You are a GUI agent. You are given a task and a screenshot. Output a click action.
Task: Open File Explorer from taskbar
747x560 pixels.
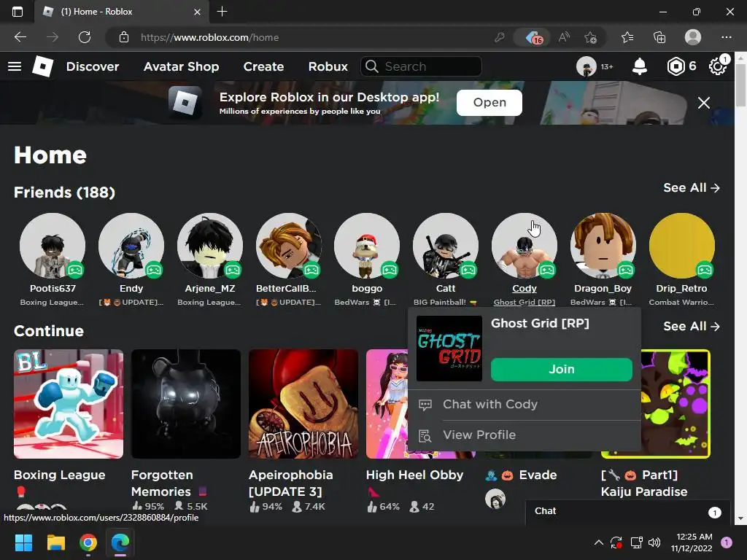[55, 542]
